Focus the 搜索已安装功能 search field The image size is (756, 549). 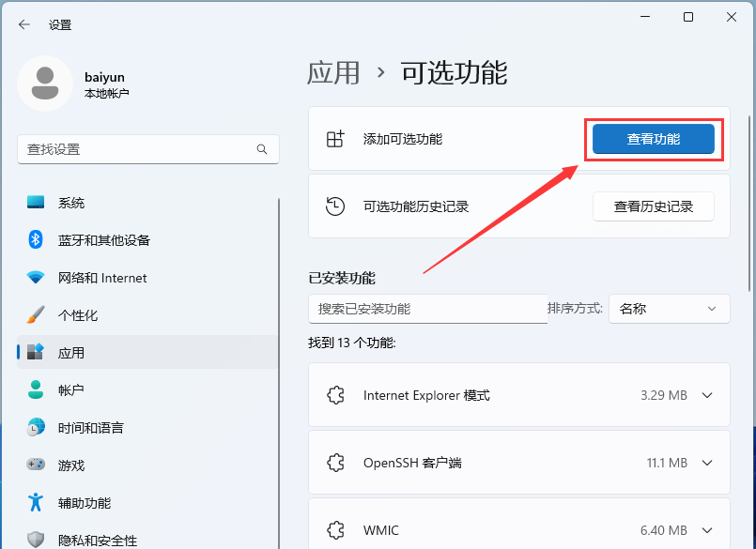(428, 309)
